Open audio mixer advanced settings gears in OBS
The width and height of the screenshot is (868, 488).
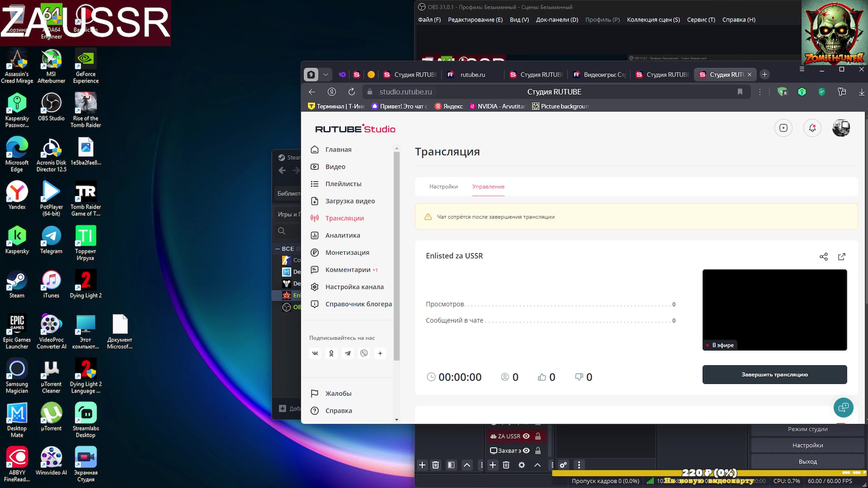[x=563, y=465]
